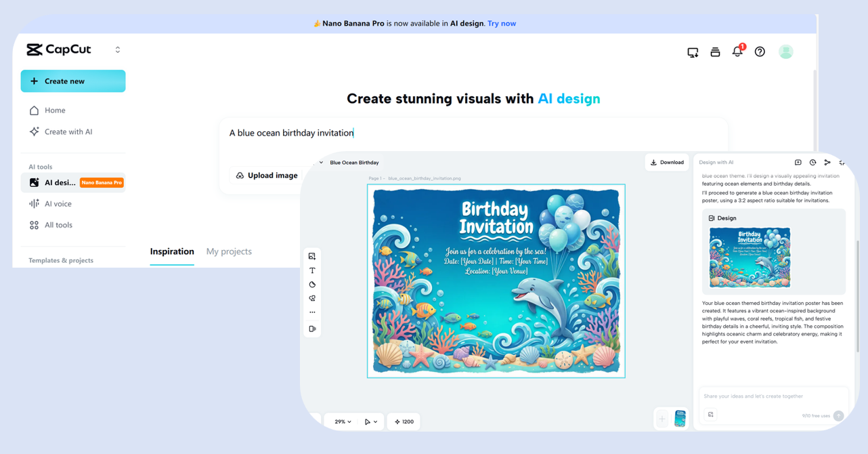The image size is (868, 454).
Task: Select the Add Image tool in the editor toolbar
Action: (312, 256)
